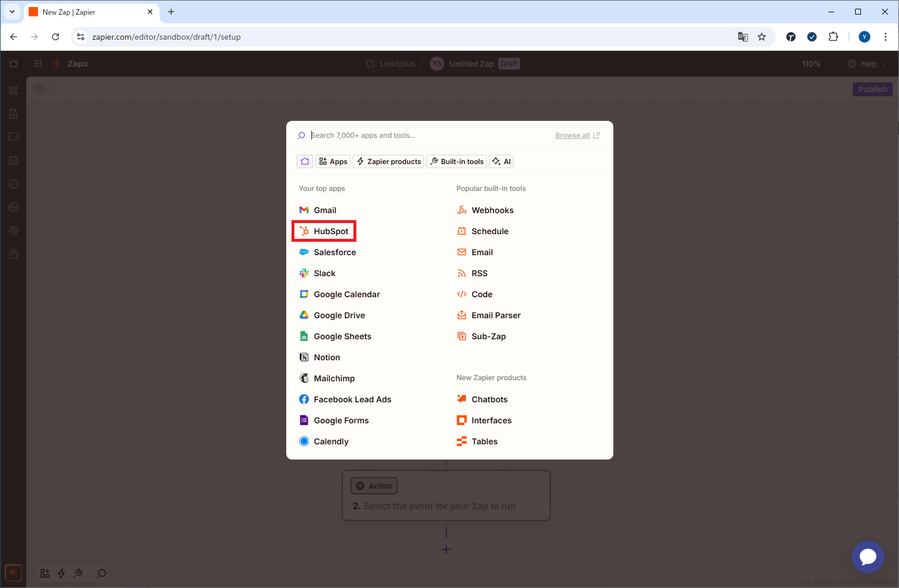Choose Facebook Lead Ads app
899x588 pixels.
click(345, 399)
